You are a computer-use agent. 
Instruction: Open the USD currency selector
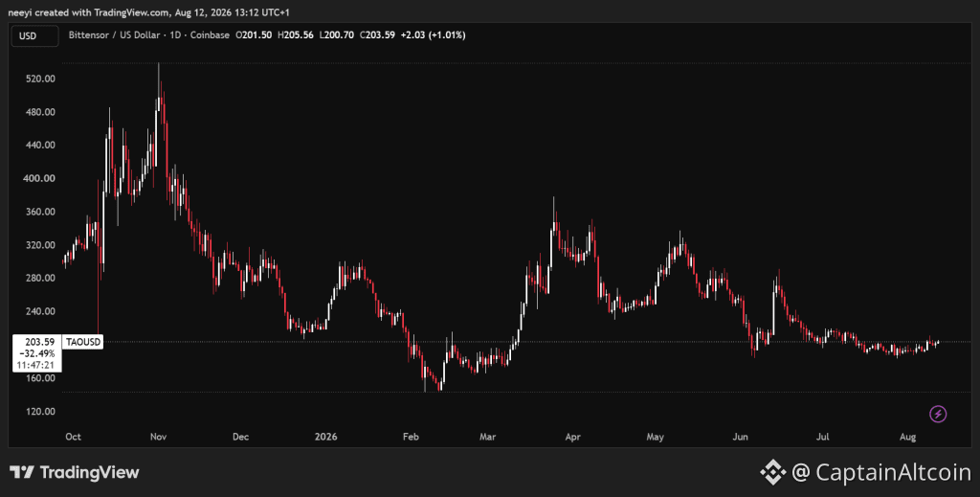35,35
